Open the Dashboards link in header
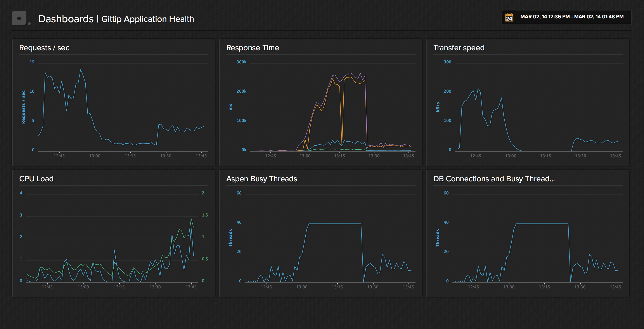The height and width of the screenshot is (329, 644). [66, 19]
